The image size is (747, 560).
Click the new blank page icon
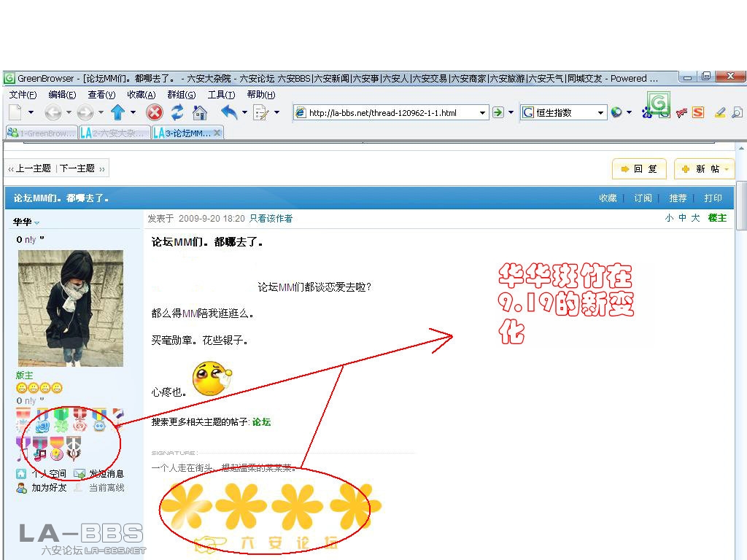15,112
